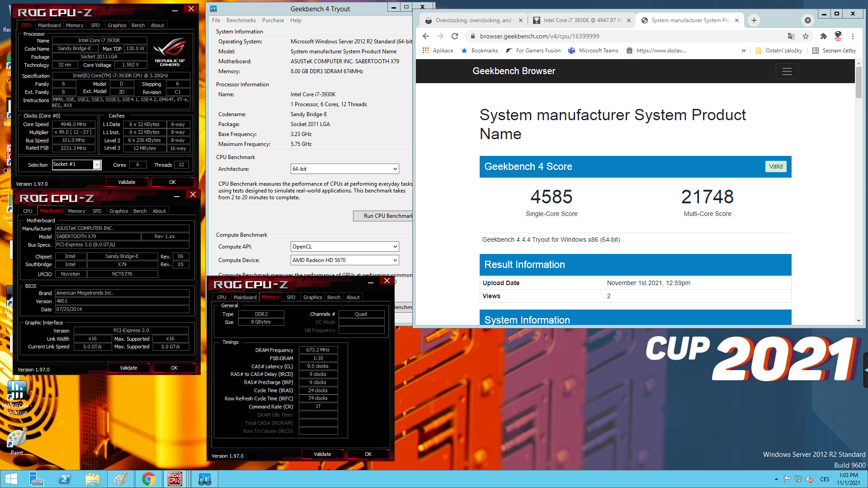Click the Geekbench Browser header title
The image size is (868, 488).
tap(514, 71)
